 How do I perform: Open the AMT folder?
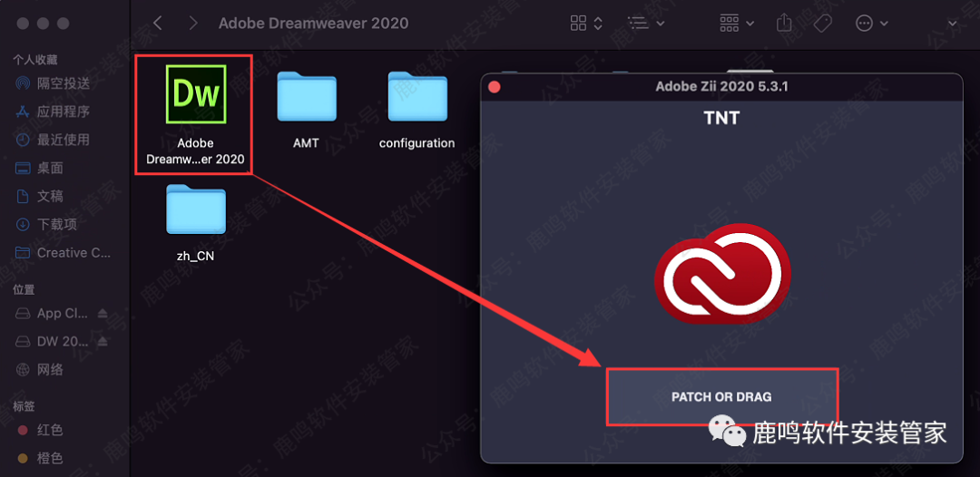307,96
